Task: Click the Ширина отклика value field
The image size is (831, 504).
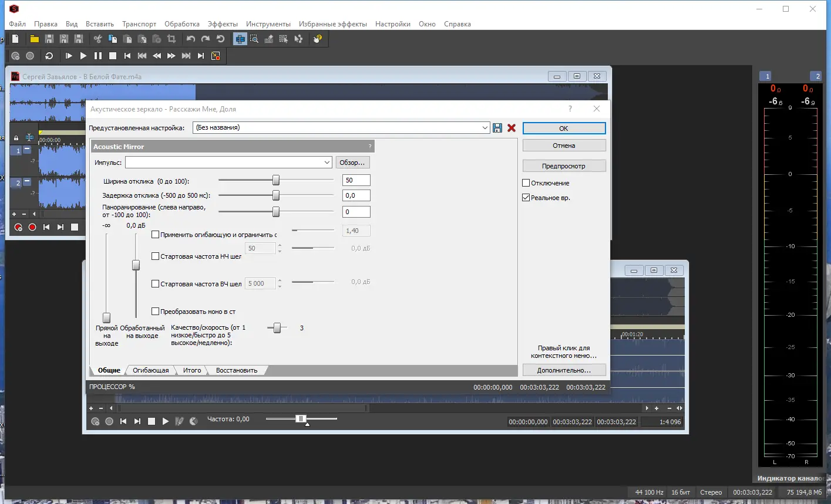Action: [x=356, y=180]
